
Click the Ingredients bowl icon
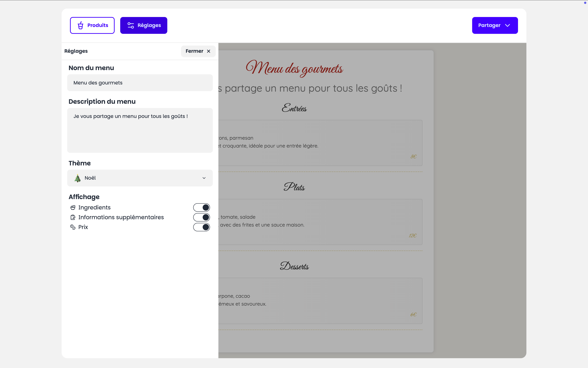point(73,207)
